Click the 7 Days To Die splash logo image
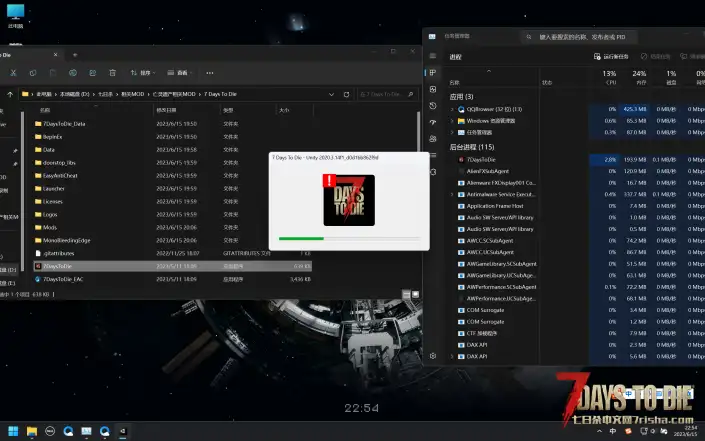Screen dimensions: 705x441 pyautogui.click(x=349, y=200)
